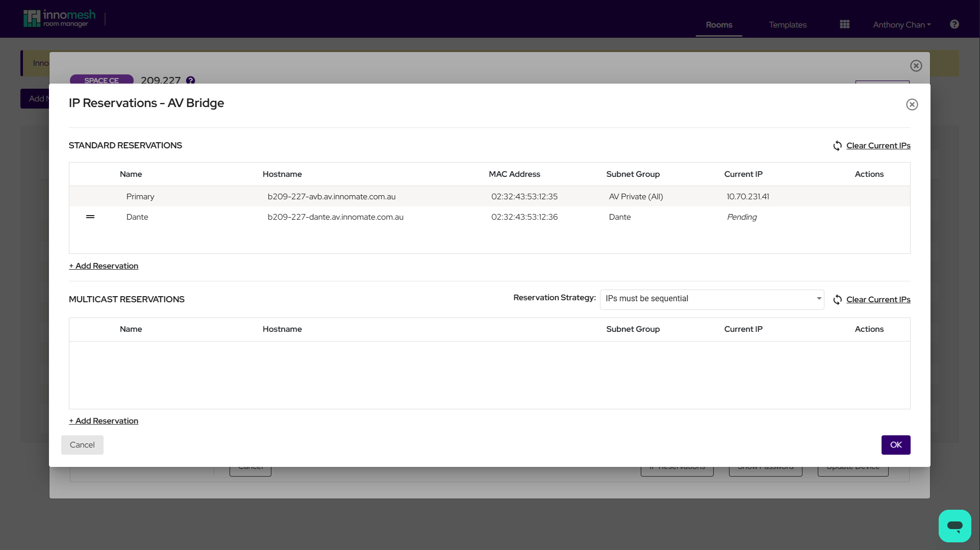Add a new standard reservation
980x550 pixels.
click(x=103, y=266)
